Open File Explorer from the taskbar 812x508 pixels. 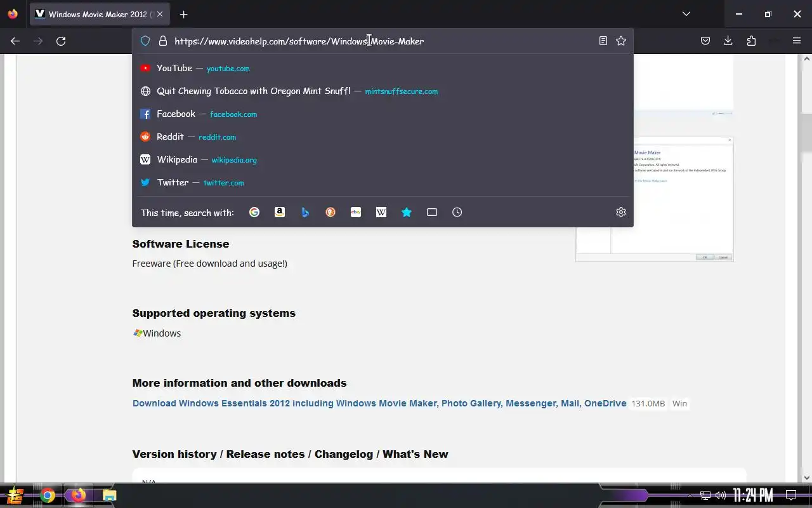click(109, 495)
